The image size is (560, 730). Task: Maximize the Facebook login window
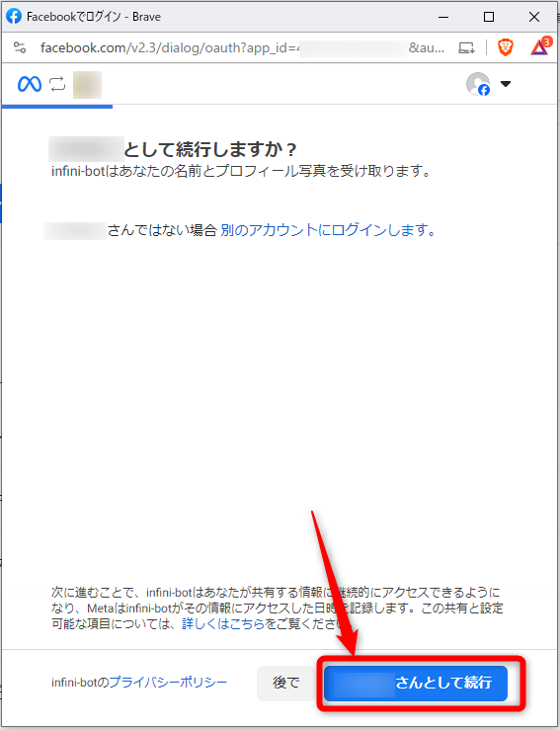489,17
